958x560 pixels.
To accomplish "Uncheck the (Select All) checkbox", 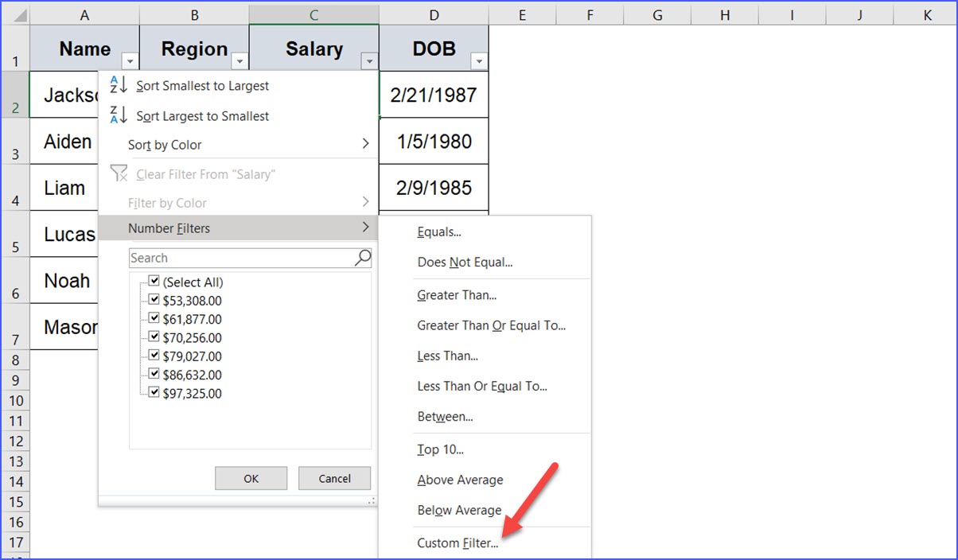I will pyautogui.click(x=154, y=281).
